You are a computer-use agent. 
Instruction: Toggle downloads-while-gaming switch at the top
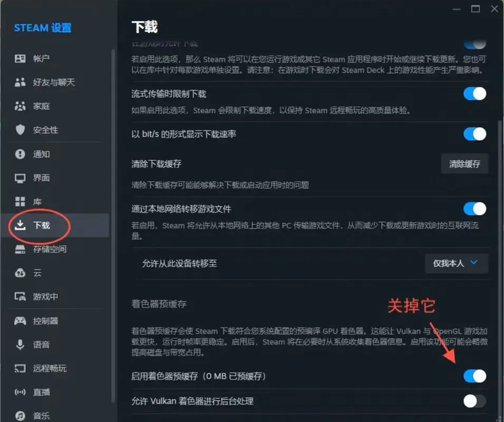click(475, 44)
